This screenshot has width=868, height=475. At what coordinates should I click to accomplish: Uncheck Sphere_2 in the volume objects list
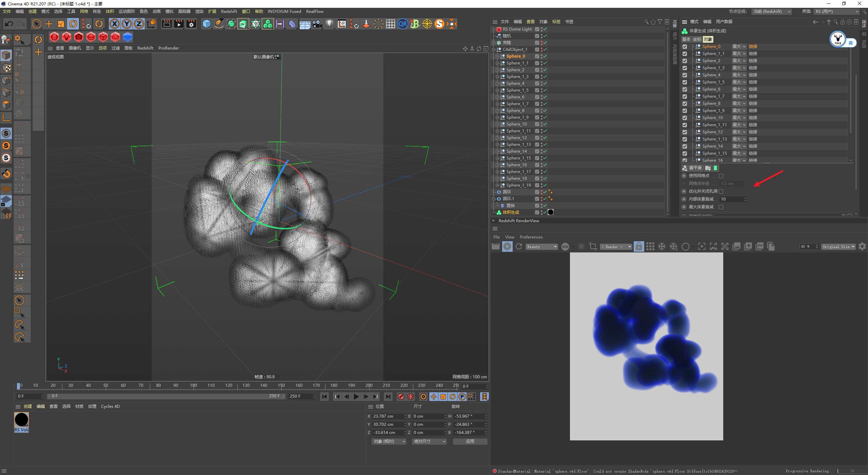(x=685, y=61)
